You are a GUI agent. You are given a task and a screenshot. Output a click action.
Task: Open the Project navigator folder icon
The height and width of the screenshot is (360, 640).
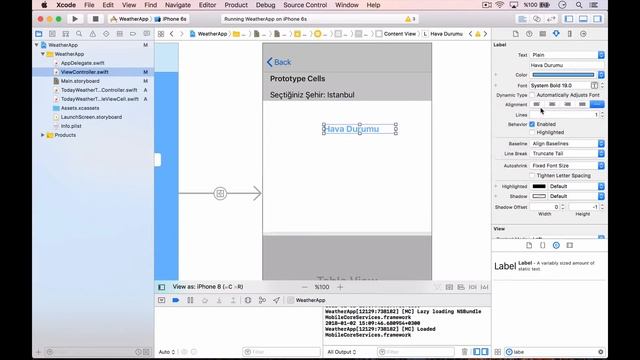click(x=39, y=34)
